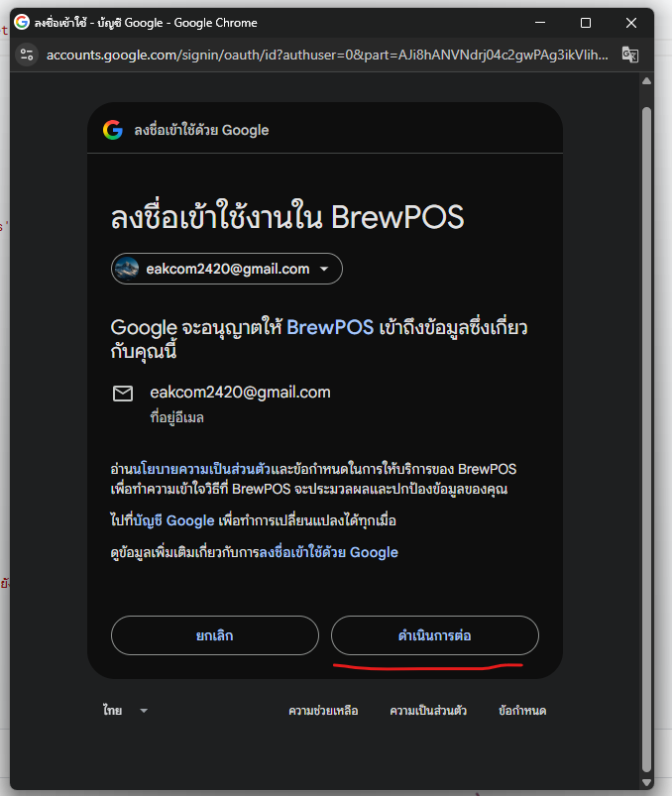This screenshot has height=796, width=672.
Task: Close the Chrome sign-in window
Action: coord(631,23)
